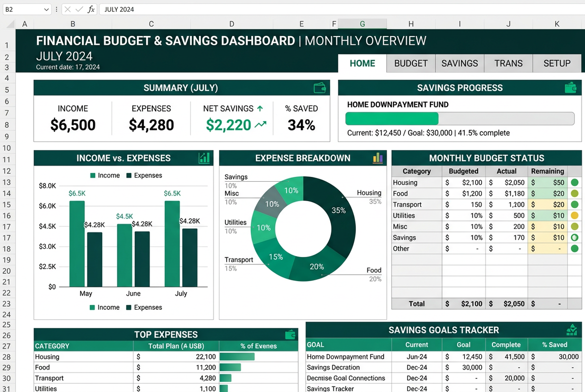Click the yellow status dot in Utilities row
This screenshot has width=585, height=392.
[574, 215]
